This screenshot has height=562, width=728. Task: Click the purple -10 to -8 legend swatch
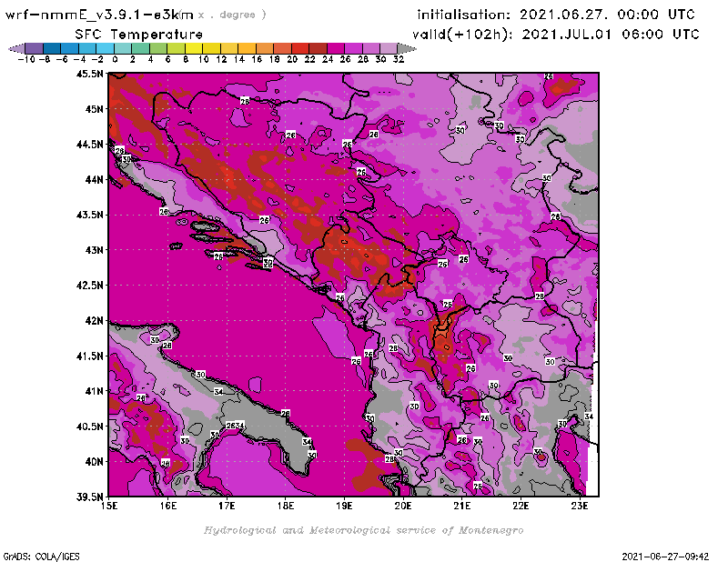point(35,48)
